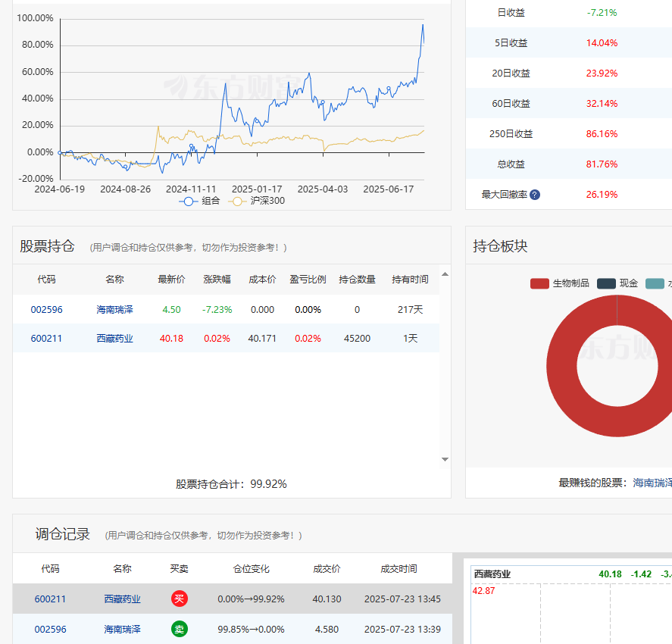The image size is (672, 644).
Task: Click chart date label 2025-01-17
Action: [x=257, y=189]
